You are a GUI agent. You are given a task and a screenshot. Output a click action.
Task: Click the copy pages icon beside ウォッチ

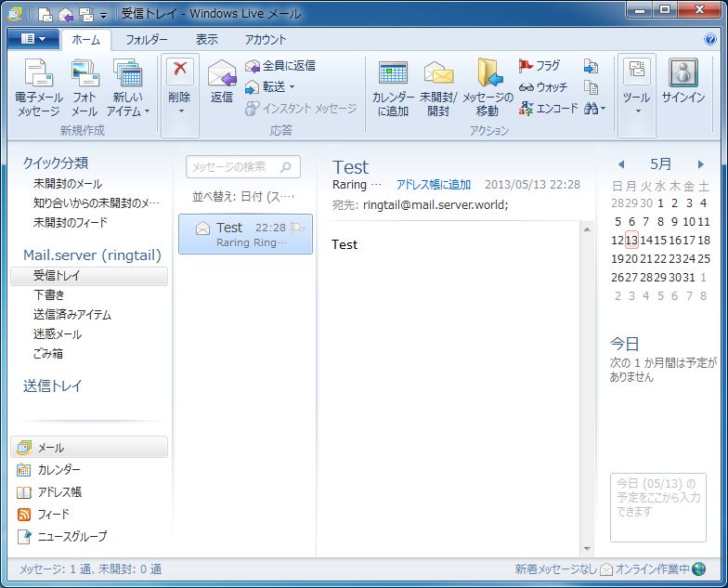click(591, 87)
